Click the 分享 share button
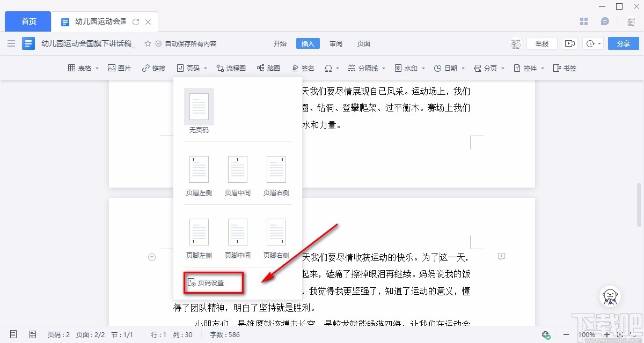This screenshot has height=343, width=644. pyautogui.click(x=623, y=43)
